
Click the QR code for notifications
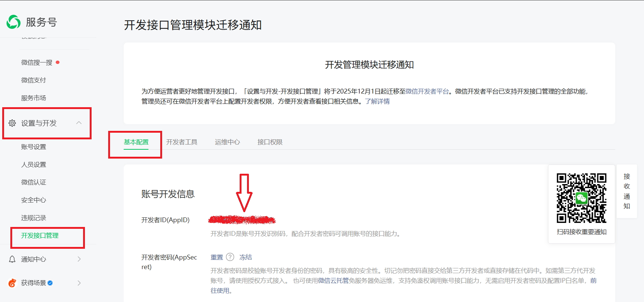click(581, 198)
